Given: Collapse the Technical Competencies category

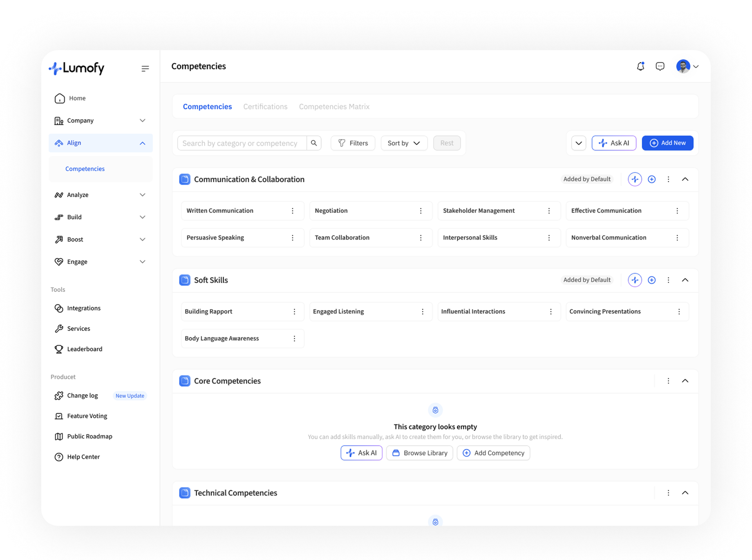Looking at the screenshot, I should click(685, 493).
